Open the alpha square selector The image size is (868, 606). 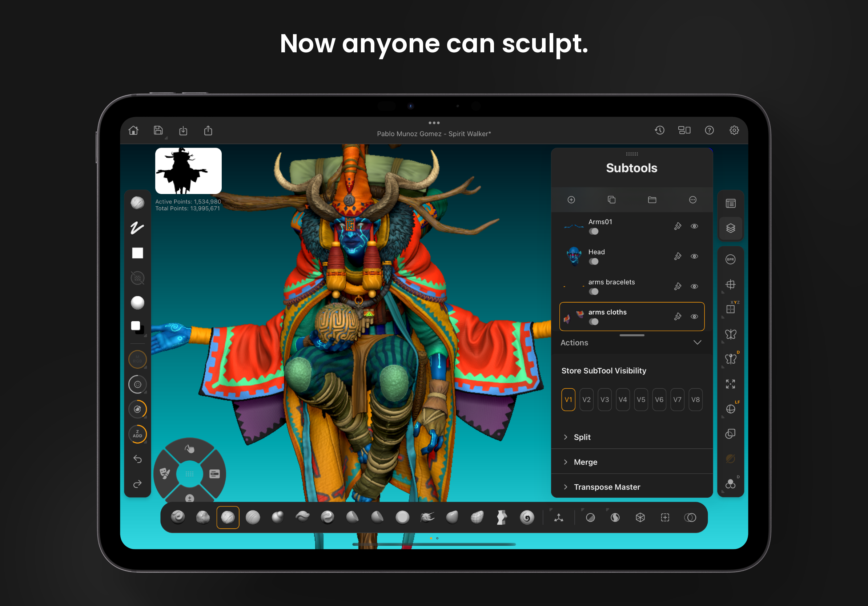click(137, 253)
